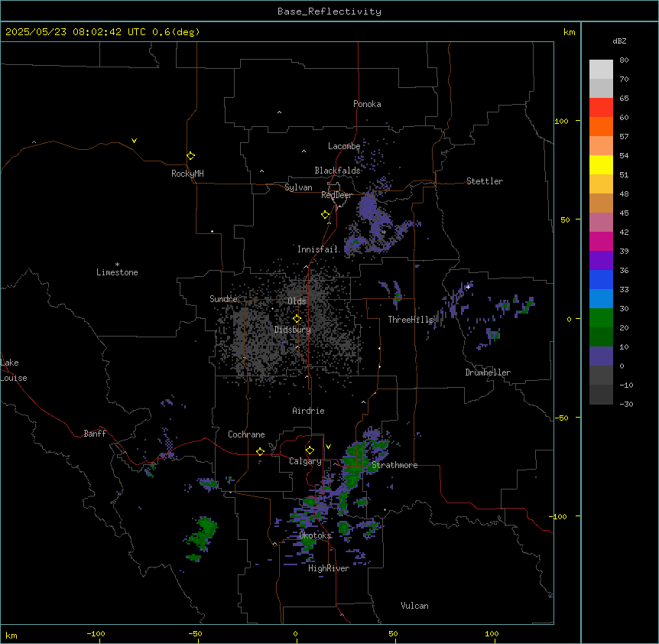Select the slate-blue swatch near 10 dBZ
Viewport: 659px width, 644px height.
tap(601, 356)
